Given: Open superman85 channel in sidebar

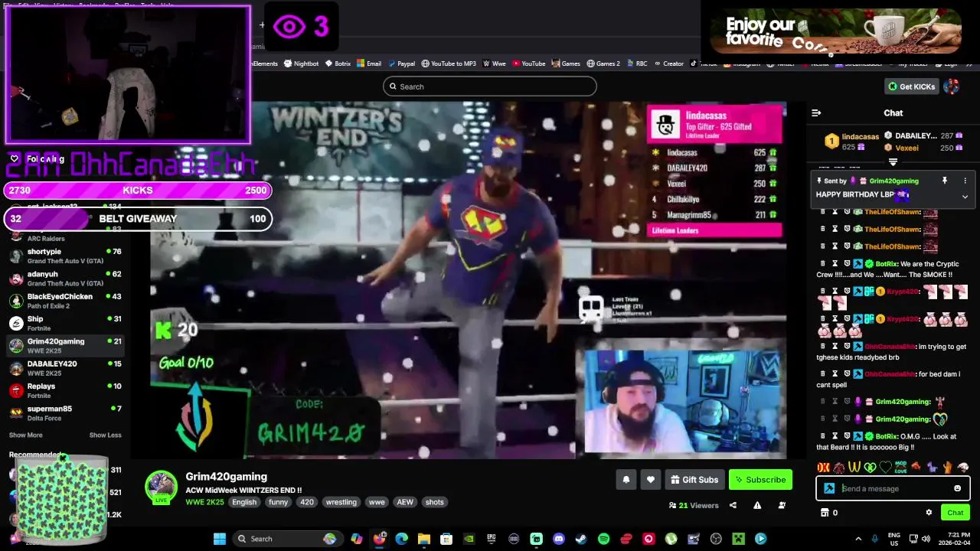Looking at the screenshot, I should pos(65,412).
